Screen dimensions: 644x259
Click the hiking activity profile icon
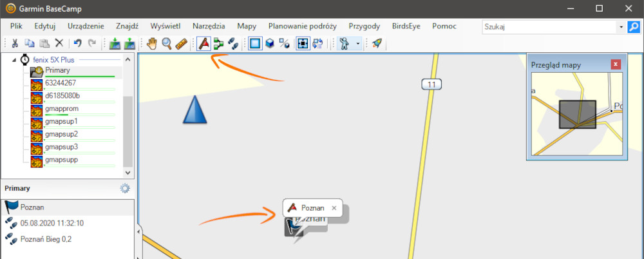click(345, 44)
